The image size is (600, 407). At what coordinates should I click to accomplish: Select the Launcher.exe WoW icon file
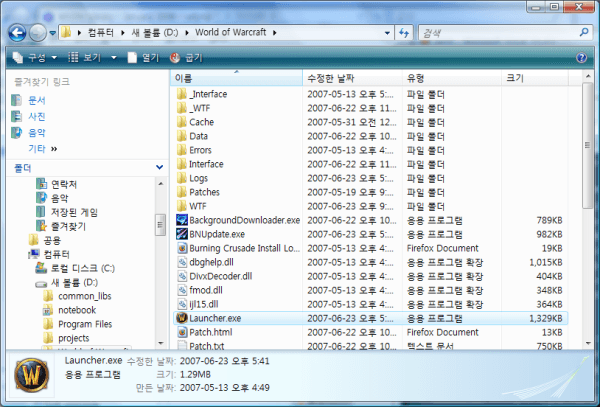(215, 318)
